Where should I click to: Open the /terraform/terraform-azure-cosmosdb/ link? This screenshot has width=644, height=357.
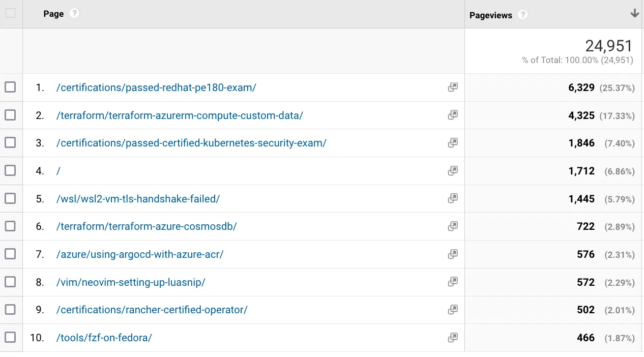147,226
